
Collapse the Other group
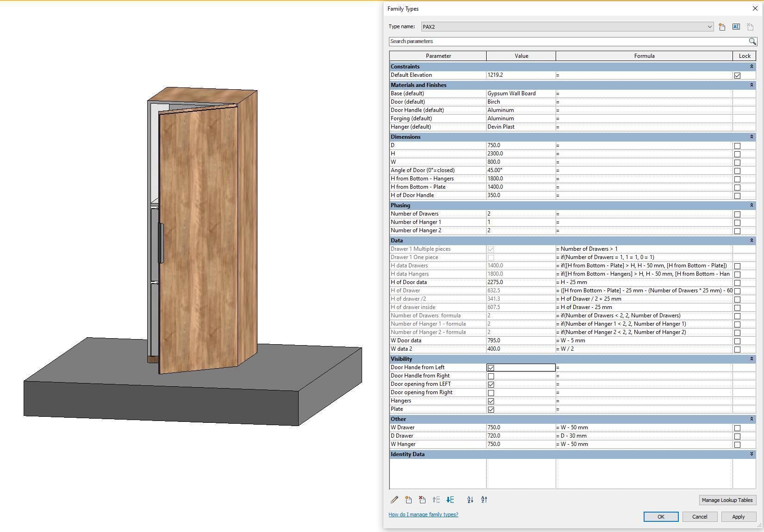tap(751, 419)
